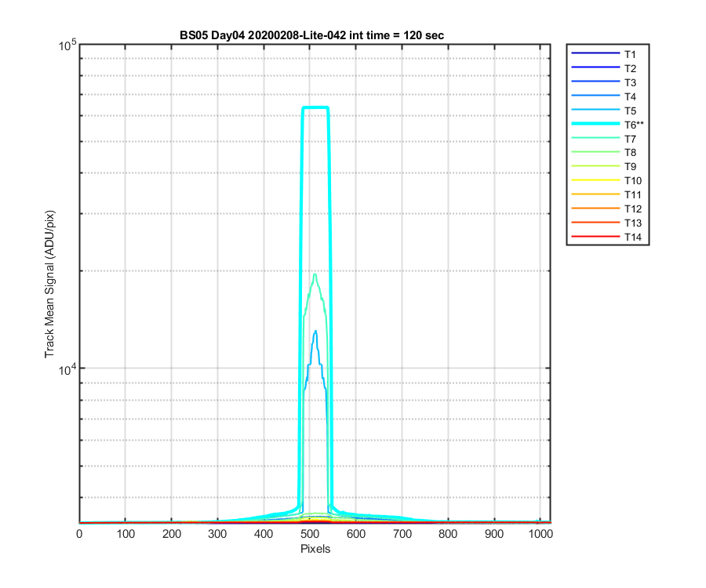Click x-axis tick label 500
The height and width of the screenshot is (588, 706).
pyautogui.click(x=310, y=534)
